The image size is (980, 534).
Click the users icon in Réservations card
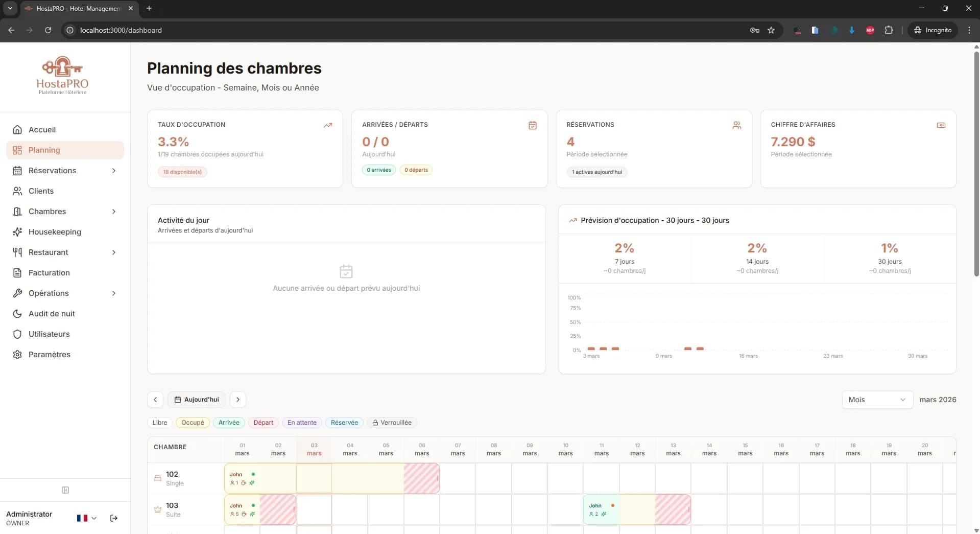736,125
